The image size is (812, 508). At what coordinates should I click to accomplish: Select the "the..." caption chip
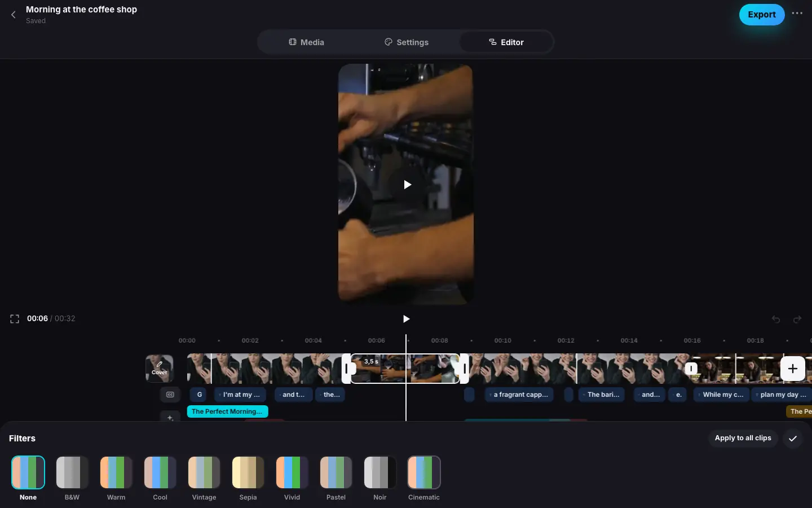click(x=330, y=395)
